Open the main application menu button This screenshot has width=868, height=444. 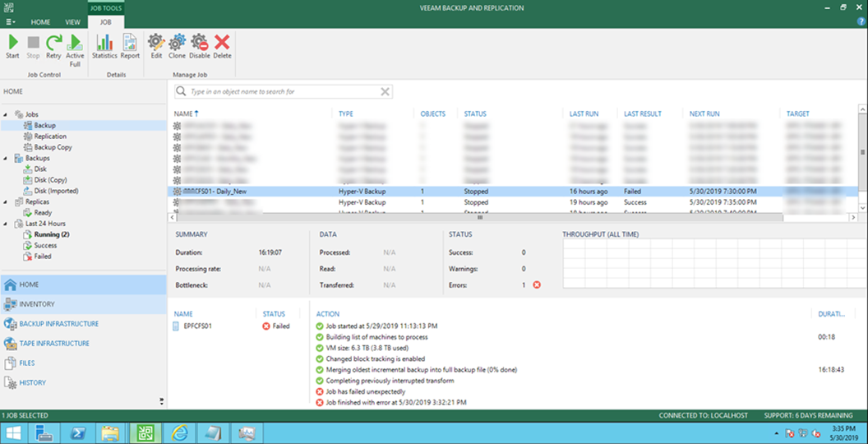11,22
